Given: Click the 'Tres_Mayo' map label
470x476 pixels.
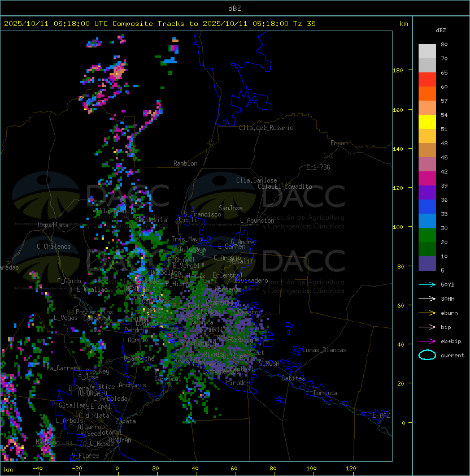Looking at the screenshot, I should [x=186, y=239].
